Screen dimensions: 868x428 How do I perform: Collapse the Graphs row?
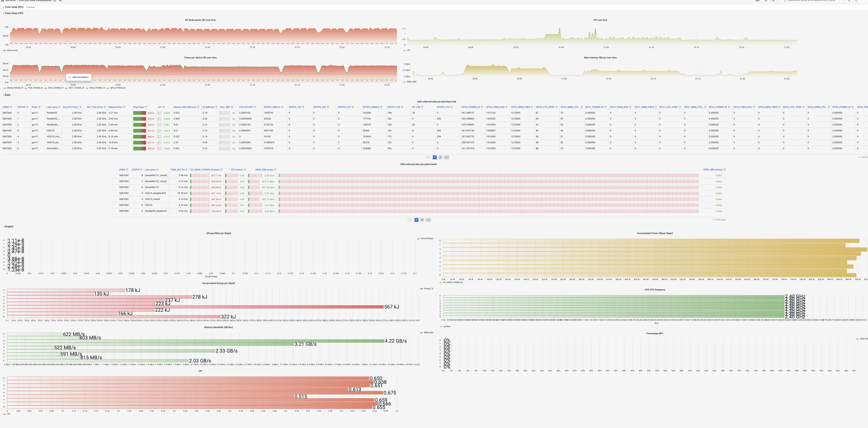pyautogui.click(x=9, y=227)
